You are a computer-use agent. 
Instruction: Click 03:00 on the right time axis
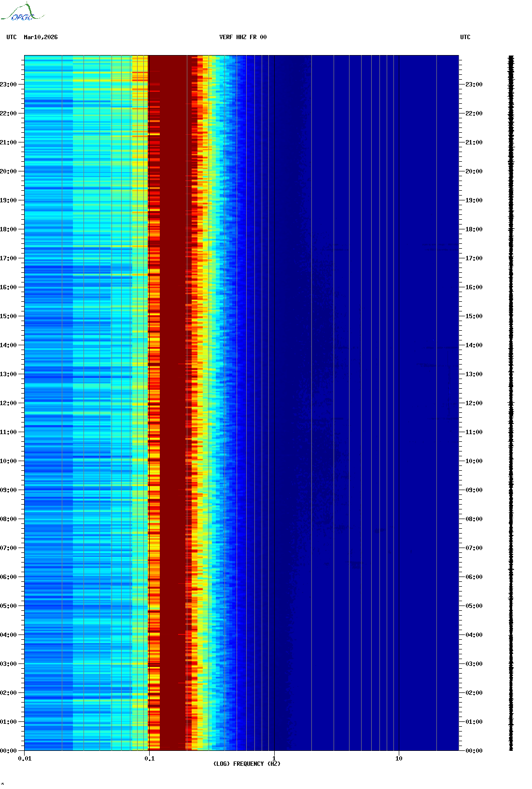pos(474,664)
